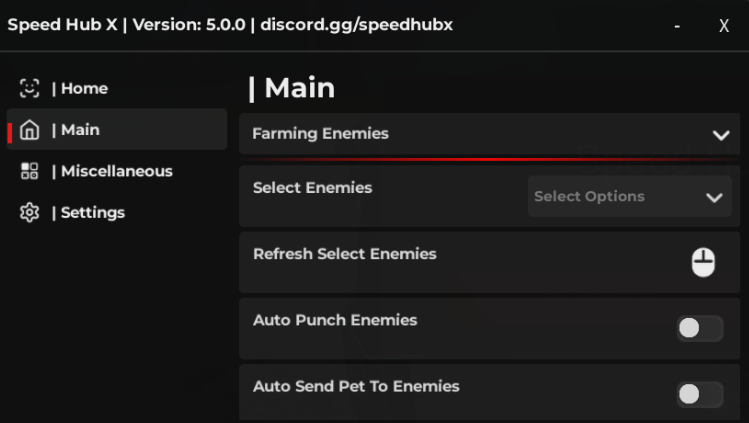Click the Refresh Select Enemies label

(x=345, y=254)
